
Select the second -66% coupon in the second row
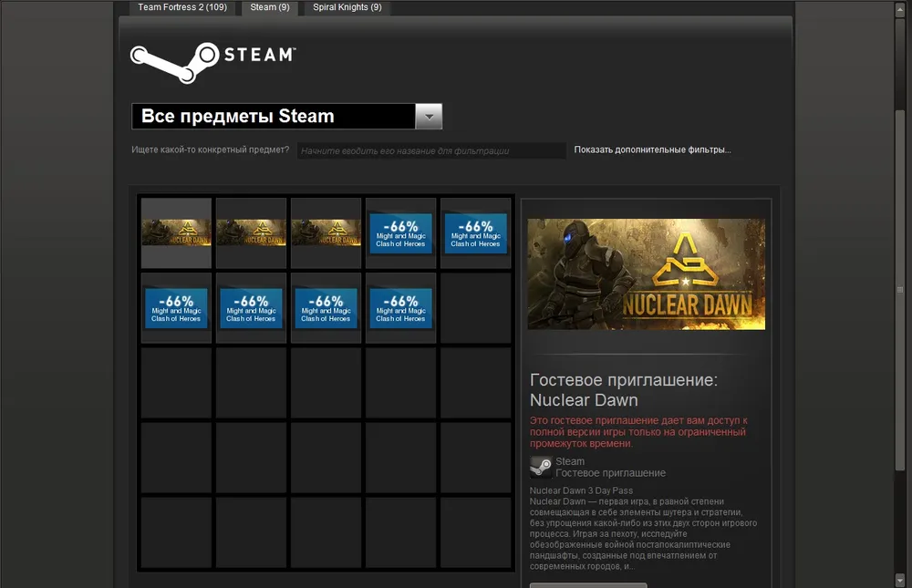tap(251, 307)
